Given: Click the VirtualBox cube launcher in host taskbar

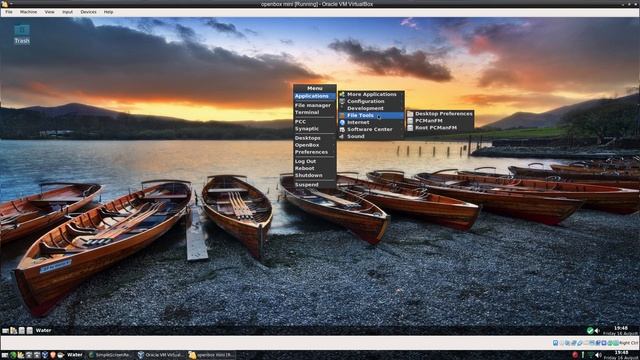Looking at the screenshot, I should click(x=45, y=355).
